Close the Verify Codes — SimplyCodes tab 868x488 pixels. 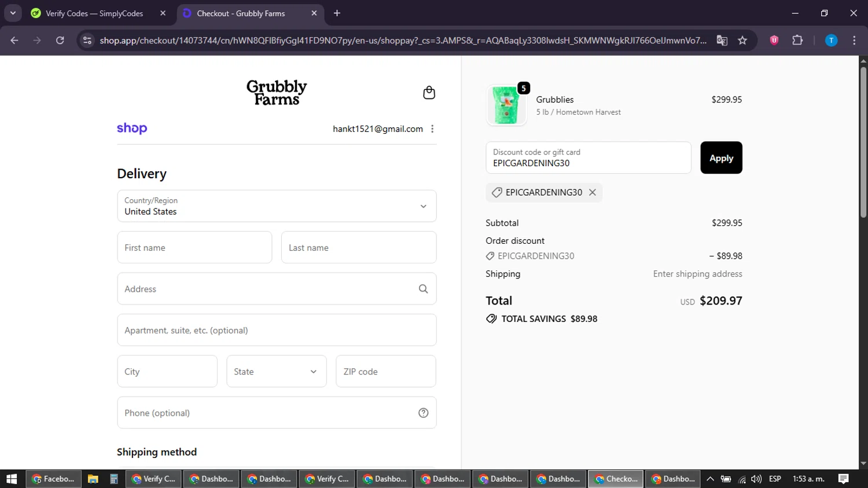pos(163,13)
